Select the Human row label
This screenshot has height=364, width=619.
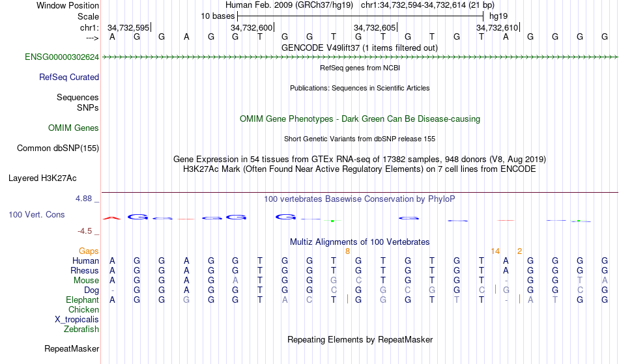click(x=85, y=260)
